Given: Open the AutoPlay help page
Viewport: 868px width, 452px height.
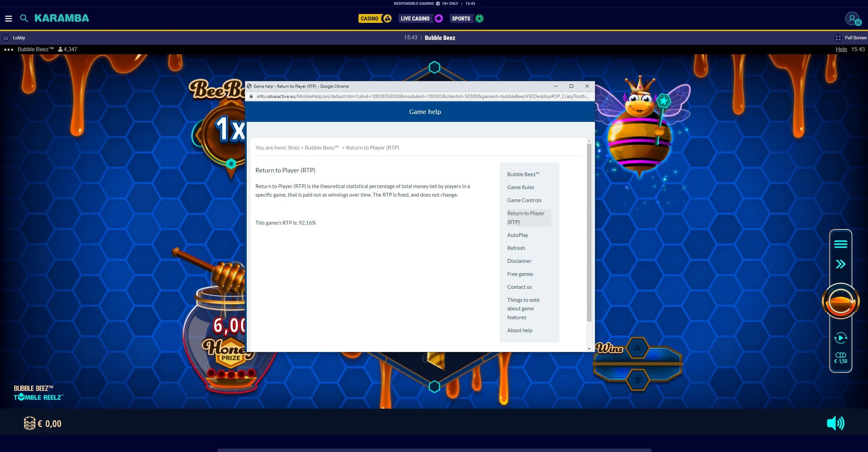Looking at the screenshot, I should [x=517, y=235].
